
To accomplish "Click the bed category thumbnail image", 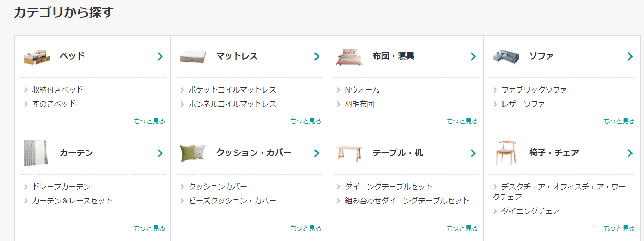I will point(37,56).
